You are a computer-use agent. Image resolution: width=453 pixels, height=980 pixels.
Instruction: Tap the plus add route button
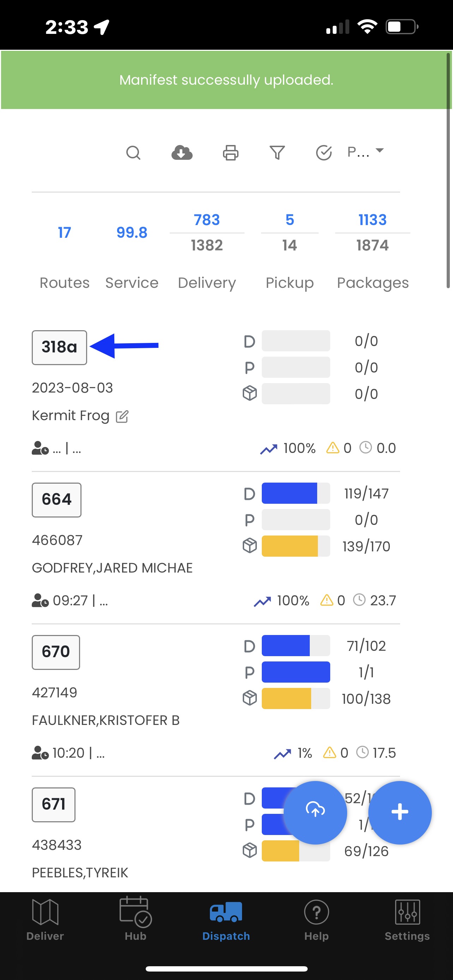coord(400,812)
